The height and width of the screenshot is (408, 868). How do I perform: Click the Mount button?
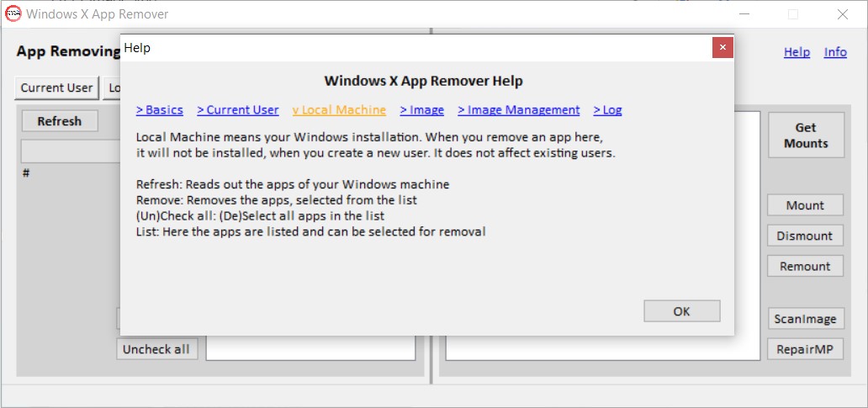click(805, 205)
